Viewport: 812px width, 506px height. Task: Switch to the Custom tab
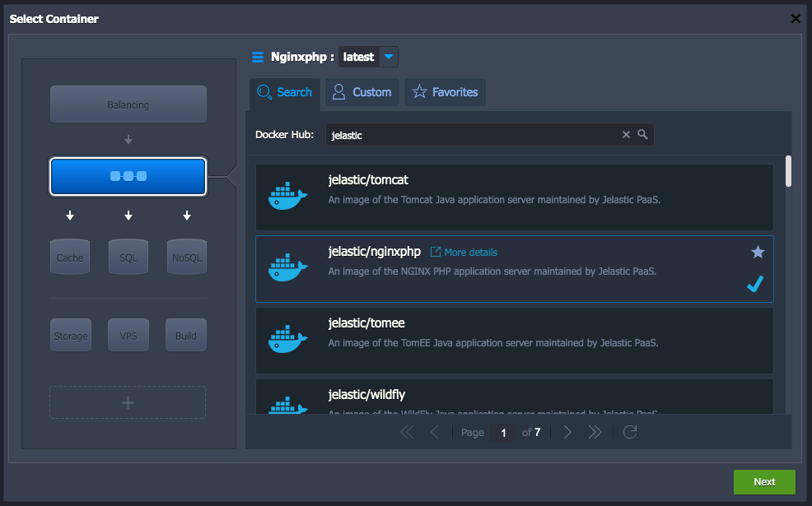pyautogui.click(x=362, y=92)
